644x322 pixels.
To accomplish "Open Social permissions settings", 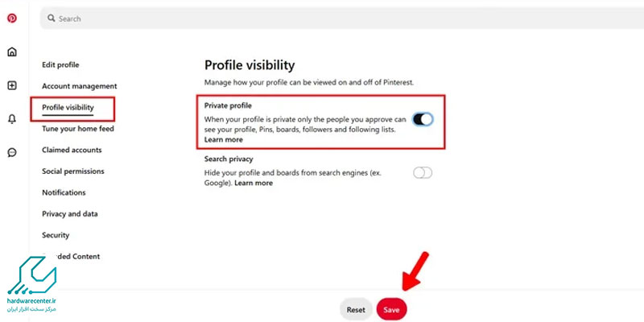I will click(72, 171).
